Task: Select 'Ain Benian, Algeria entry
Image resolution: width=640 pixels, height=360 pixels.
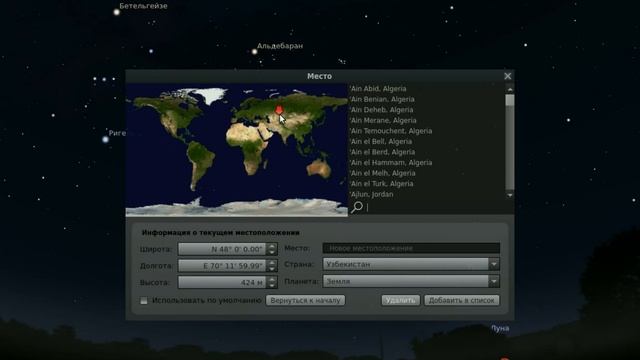Action: pyautogui.click(x=382, y=99)
